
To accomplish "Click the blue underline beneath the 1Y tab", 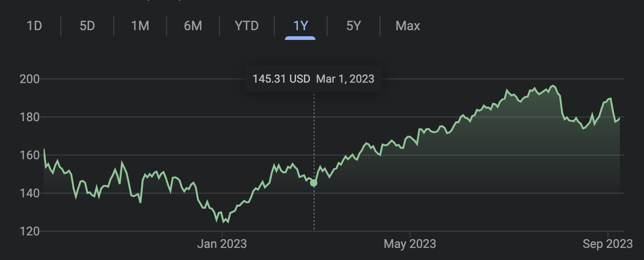I will click(x=300, y=38).
